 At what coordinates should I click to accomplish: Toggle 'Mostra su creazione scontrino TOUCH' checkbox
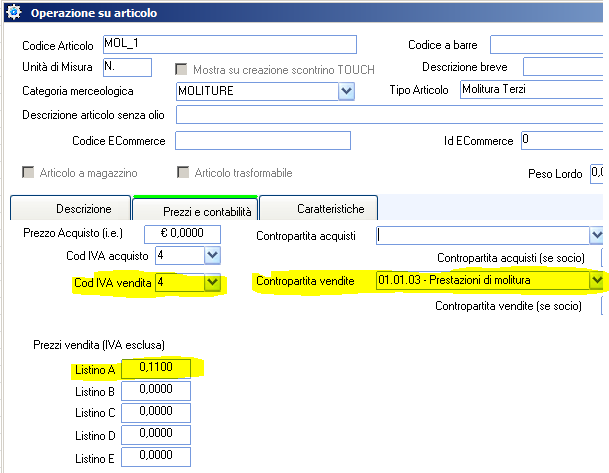point(182,68)
